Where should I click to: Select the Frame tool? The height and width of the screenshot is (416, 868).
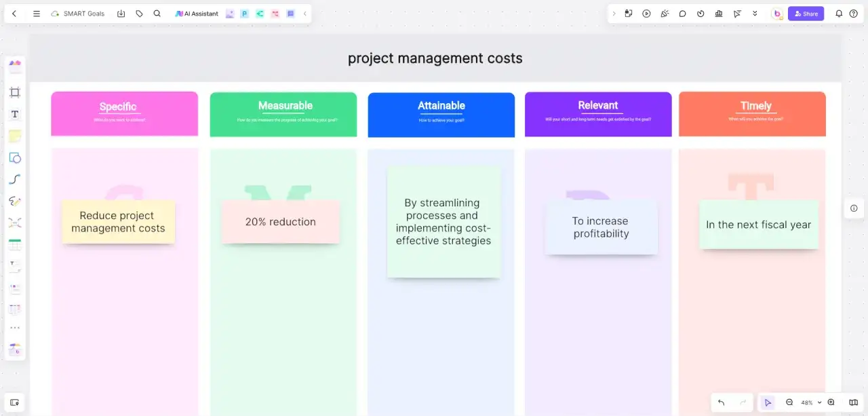pyautogui.click(x=15, y=92)
